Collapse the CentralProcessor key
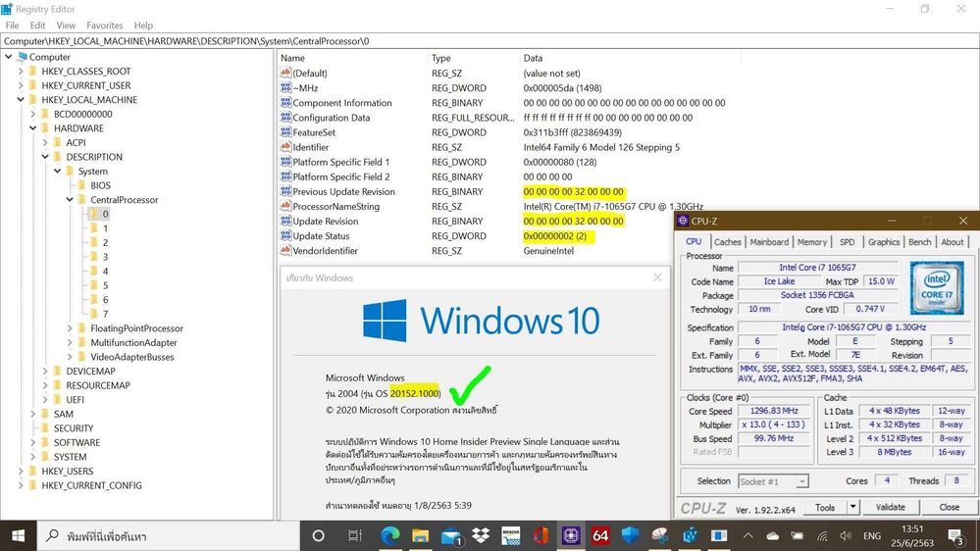 click(70, 200)
